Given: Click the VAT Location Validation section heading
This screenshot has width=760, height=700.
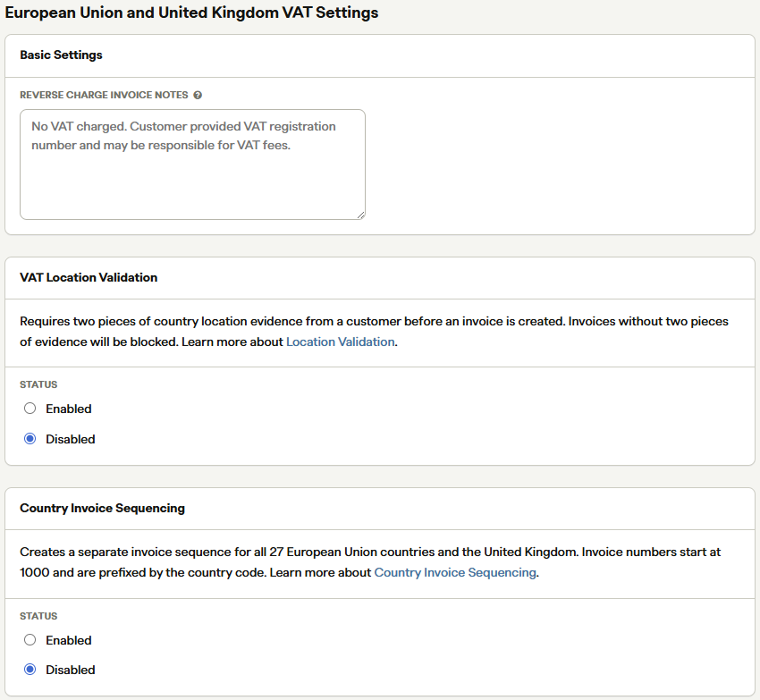Looking at the screenshot, I should click(x=89, y=277).
